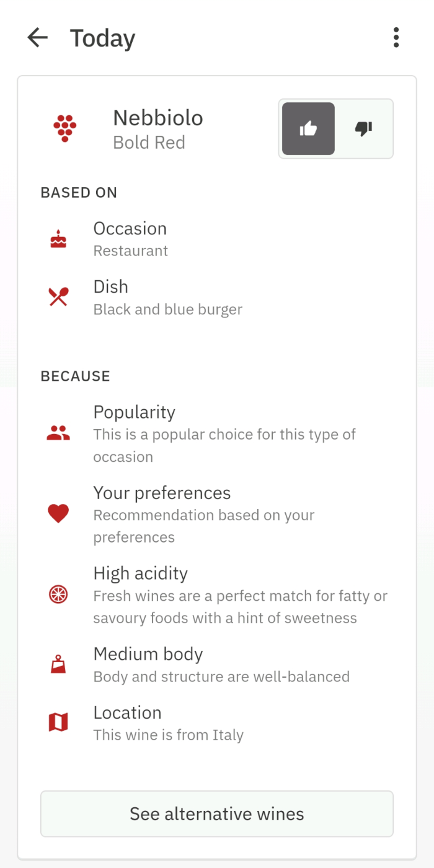This screenshot has width=434, height=868.
Task: Click the red grape cluster icon beside Nebbiolo
Action: coord(64,128)
